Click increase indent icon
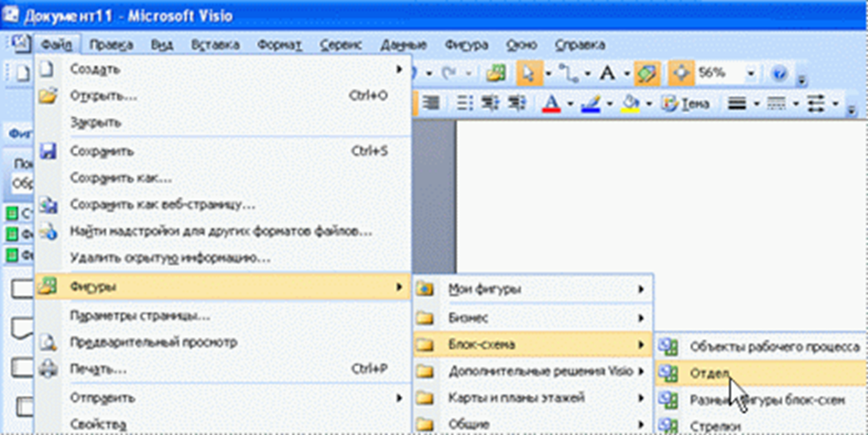Image resolution: width=868 pixels, height=435 pixels. point(515,103)
